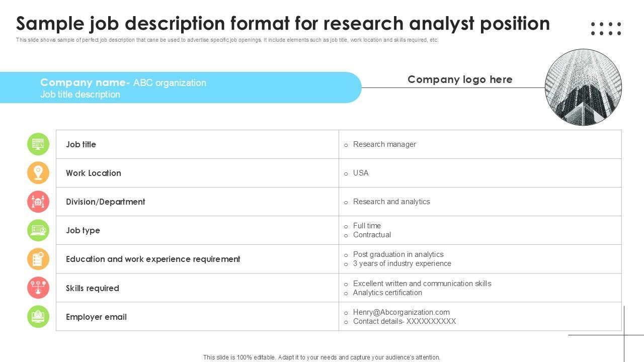Click the red Division/Department icon
The height and width of the screenshot is (362, 644).
(x=38, y=202)
